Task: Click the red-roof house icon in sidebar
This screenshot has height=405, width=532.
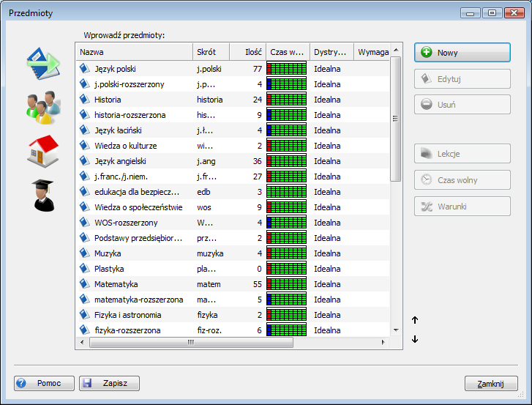Action: [x=42, y=152]
